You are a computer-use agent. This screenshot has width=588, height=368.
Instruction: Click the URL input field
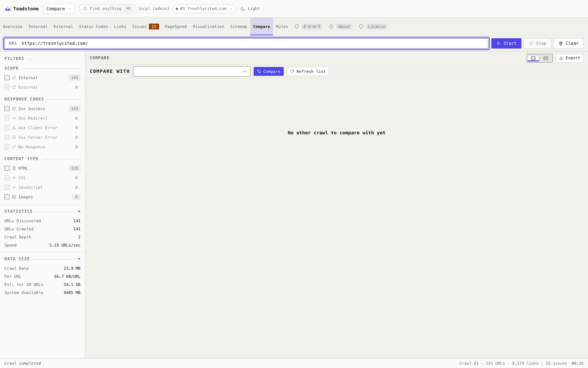click(246, 43)
